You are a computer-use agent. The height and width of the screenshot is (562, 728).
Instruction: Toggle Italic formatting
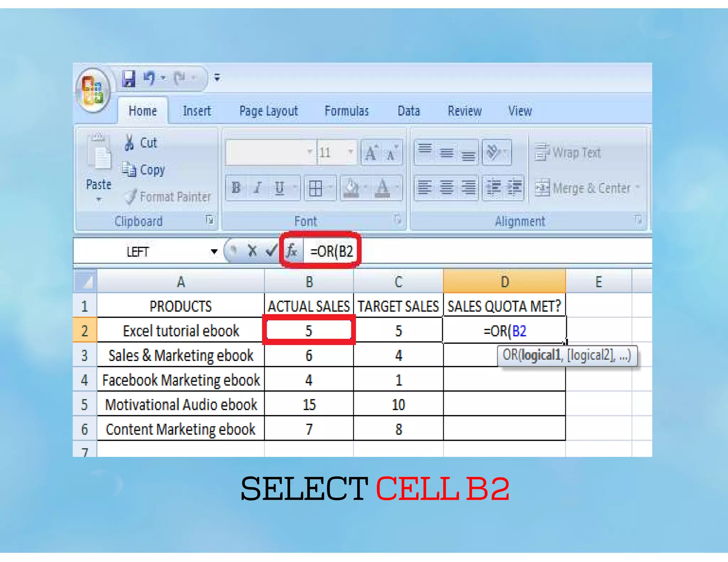point(258,187)
